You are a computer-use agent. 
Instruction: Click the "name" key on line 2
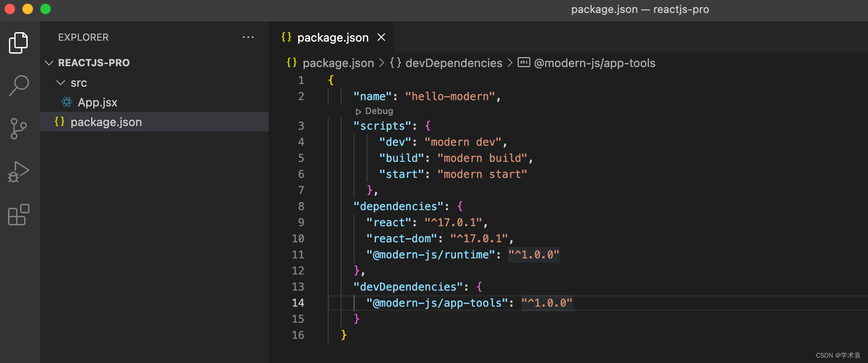click(x=372, y=96)
